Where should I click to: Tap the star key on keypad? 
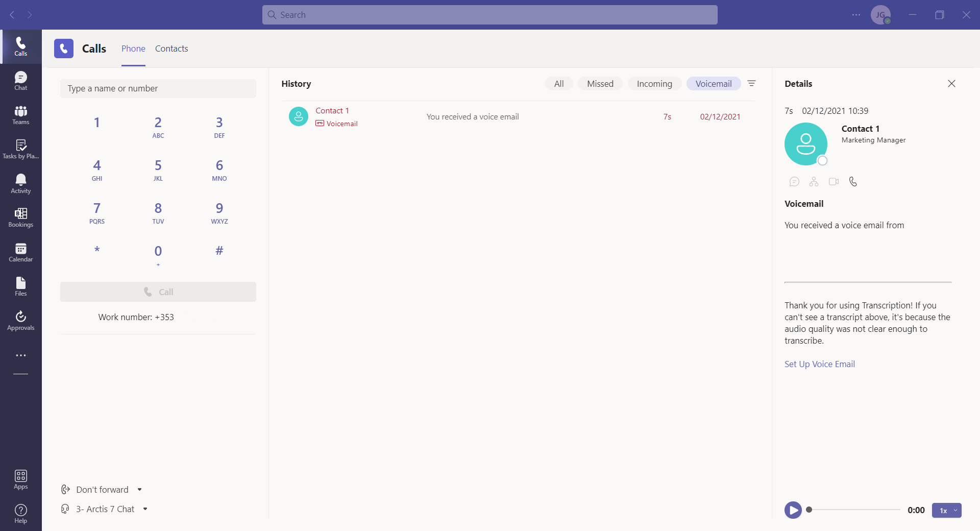pos(97,251)
